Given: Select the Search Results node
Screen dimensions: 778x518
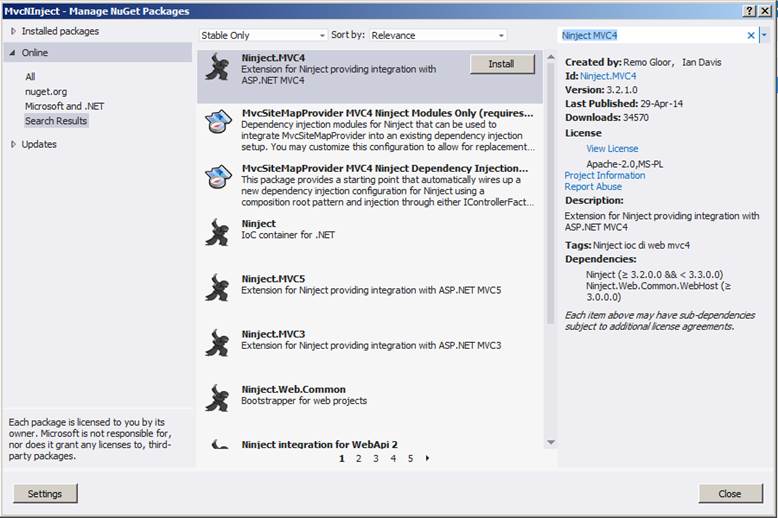Looking at the screenshot, I should (56, 121).
